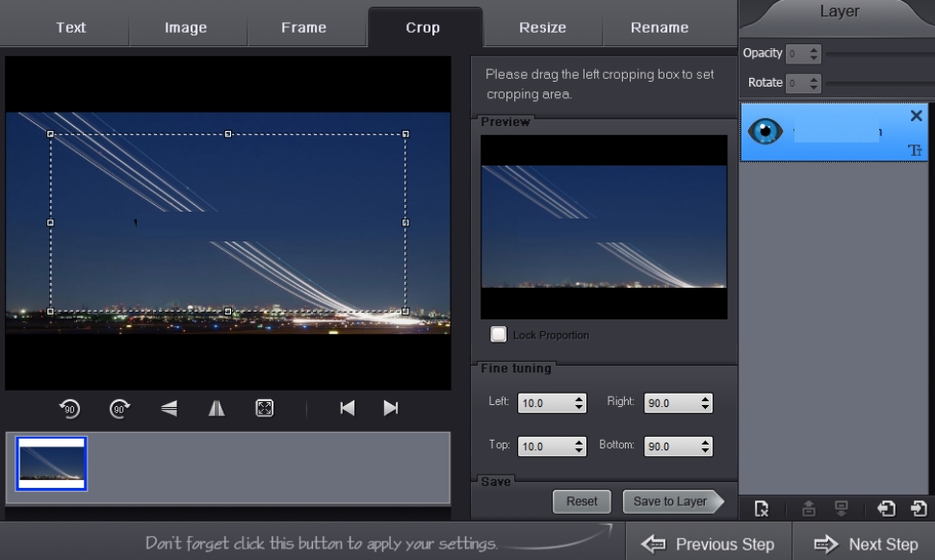The width and height of the screenshot is (935, 560).
Task: Click the export layer arrow icon
Action: [x=918, y=509]
